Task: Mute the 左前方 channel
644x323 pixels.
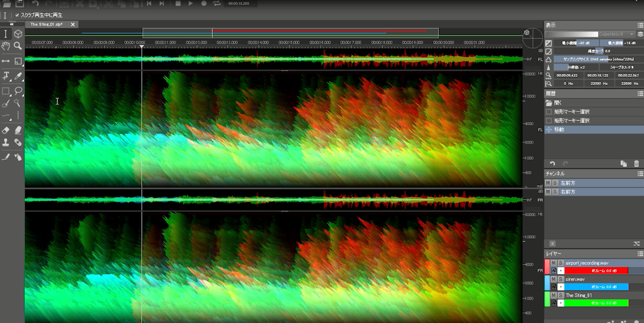Action: click(x=548, y=183)
